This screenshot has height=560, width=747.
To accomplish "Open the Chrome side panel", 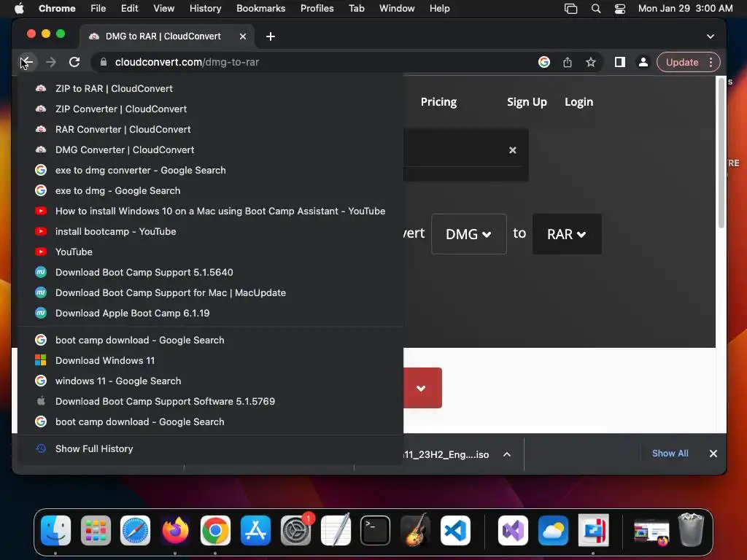I will [620, 63].
